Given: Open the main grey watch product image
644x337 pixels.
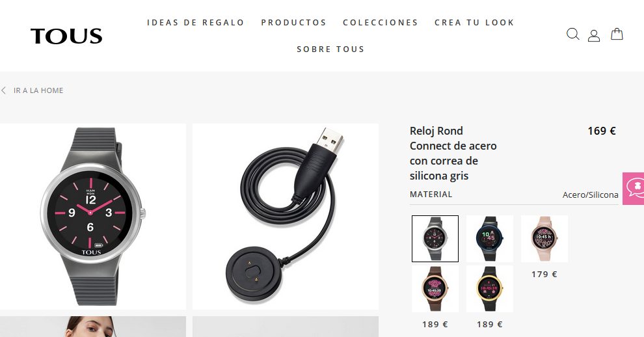Looking at the screenshot, I should pos(93,217).
